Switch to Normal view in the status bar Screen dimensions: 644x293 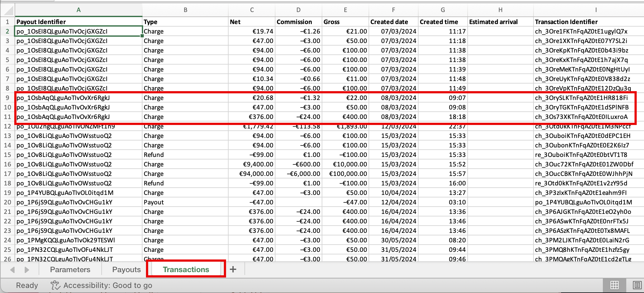[614, 285]
